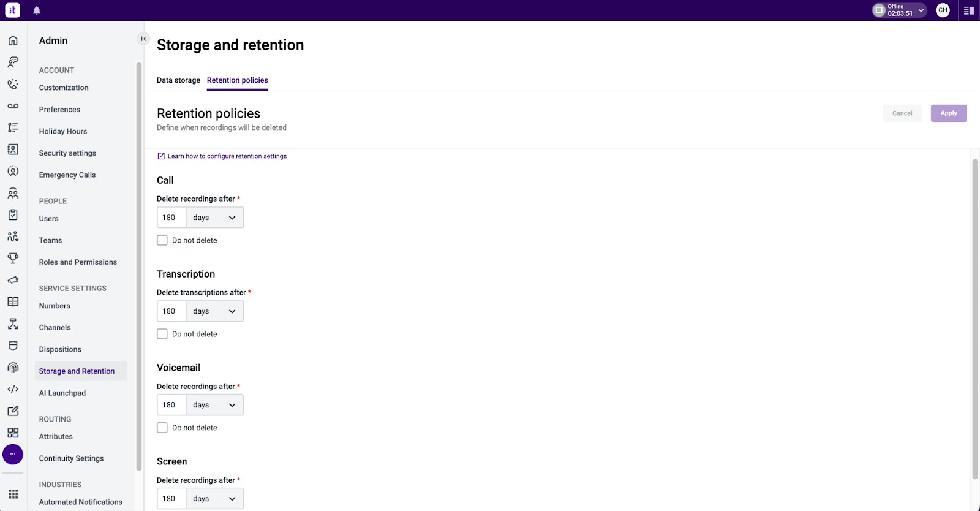Click the Talkdesk logo icon
980x511 pixels.
[13, 10]
